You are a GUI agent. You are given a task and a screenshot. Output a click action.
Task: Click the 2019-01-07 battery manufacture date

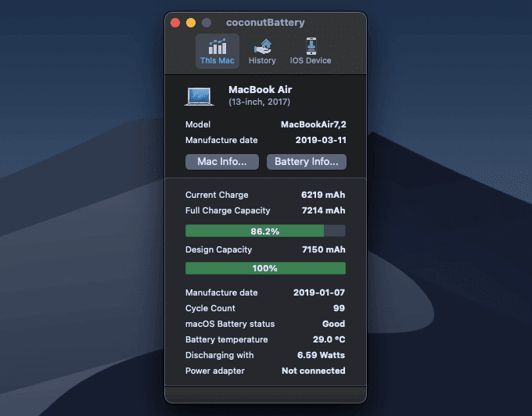(319, 292)
